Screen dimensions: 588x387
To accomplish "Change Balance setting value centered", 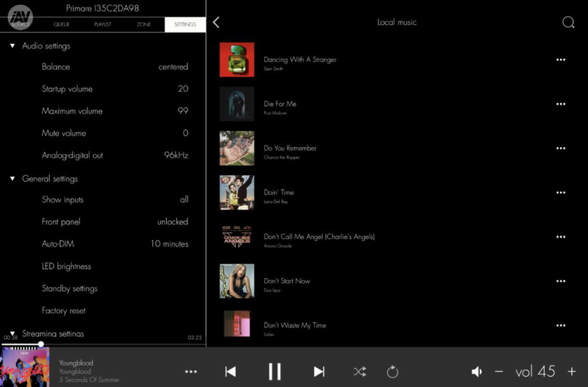I will 173,67.
